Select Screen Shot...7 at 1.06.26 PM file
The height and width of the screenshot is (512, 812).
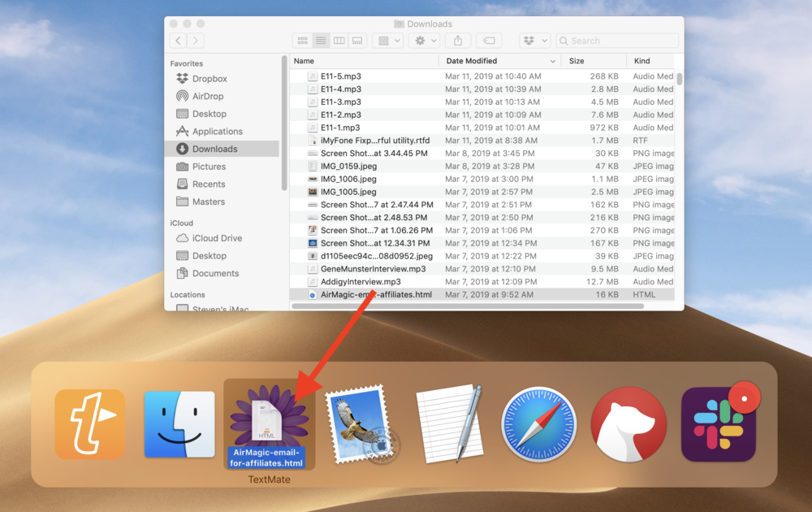482,231
